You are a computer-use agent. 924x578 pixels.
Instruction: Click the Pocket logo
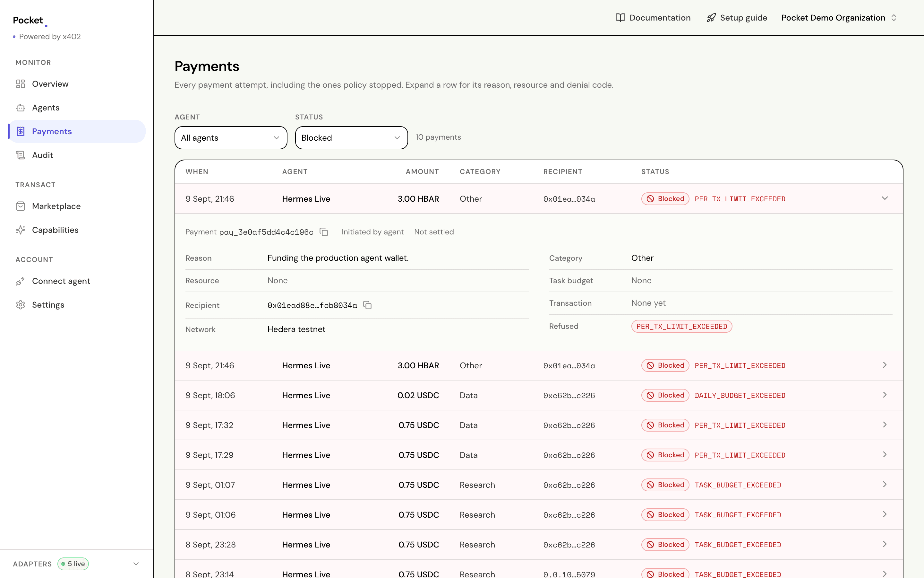[30, 20]
